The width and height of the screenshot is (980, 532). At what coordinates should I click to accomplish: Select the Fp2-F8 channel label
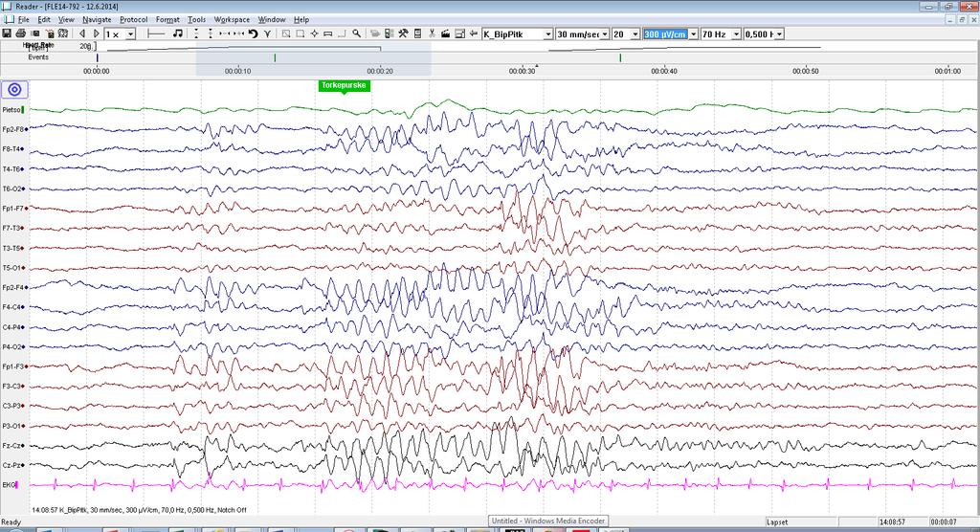pyautogui.click(x=13, y=129)
